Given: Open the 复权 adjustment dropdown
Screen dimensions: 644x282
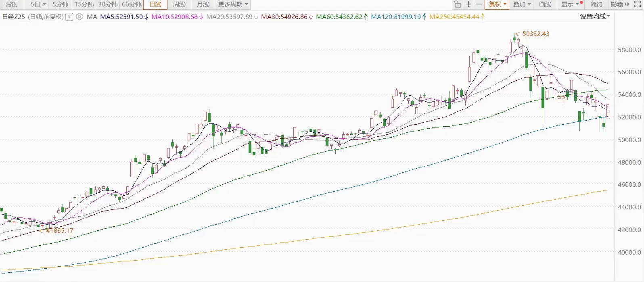Looking at the screenshot, I should click(497, 4).
